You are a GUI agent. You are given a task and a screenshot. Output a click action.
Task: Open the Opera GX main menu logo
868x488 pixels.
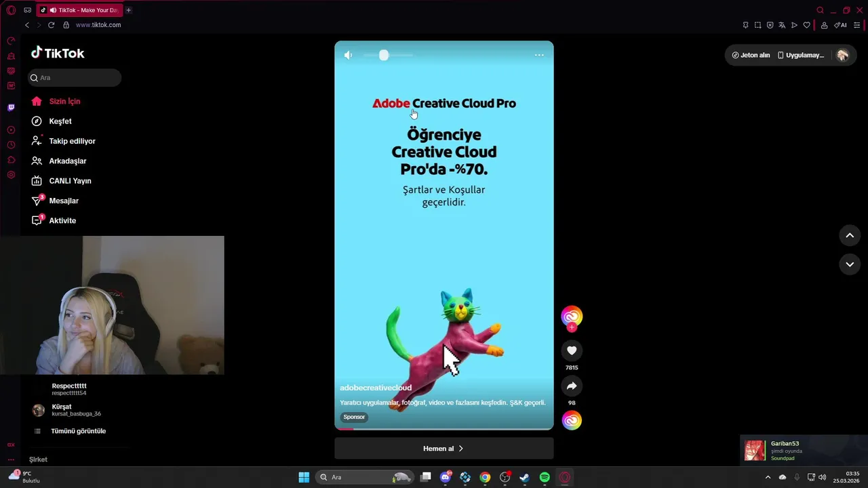tap(11, 10)
